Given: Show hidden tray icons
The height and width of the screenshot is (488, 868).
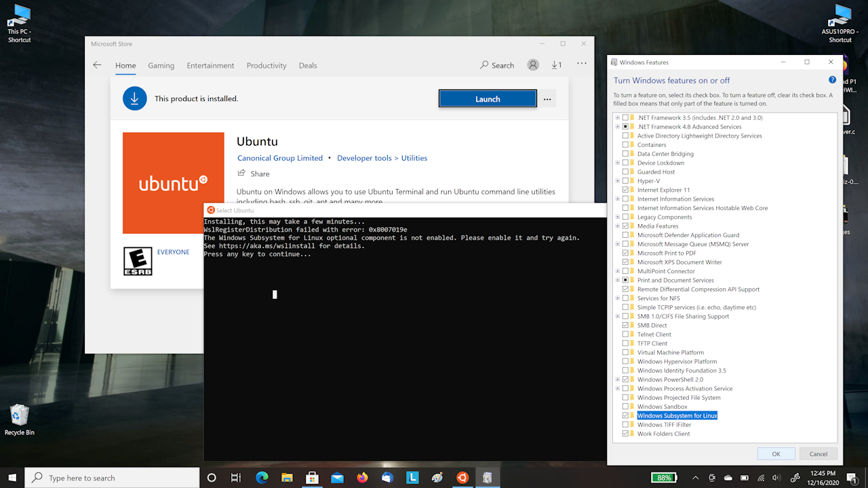Looking at the screenshot, I should pos(695,478).
